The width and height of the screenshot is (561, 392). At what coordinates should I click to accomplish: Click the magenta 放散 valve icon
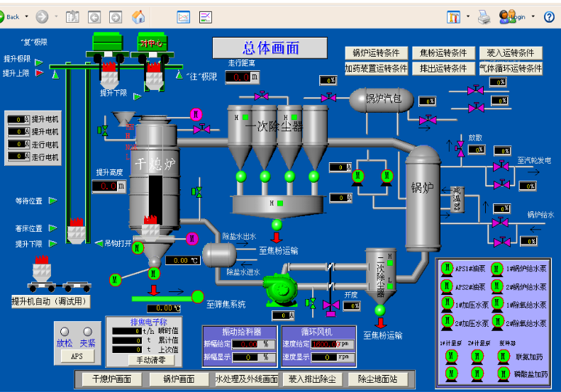coord(460,147)
